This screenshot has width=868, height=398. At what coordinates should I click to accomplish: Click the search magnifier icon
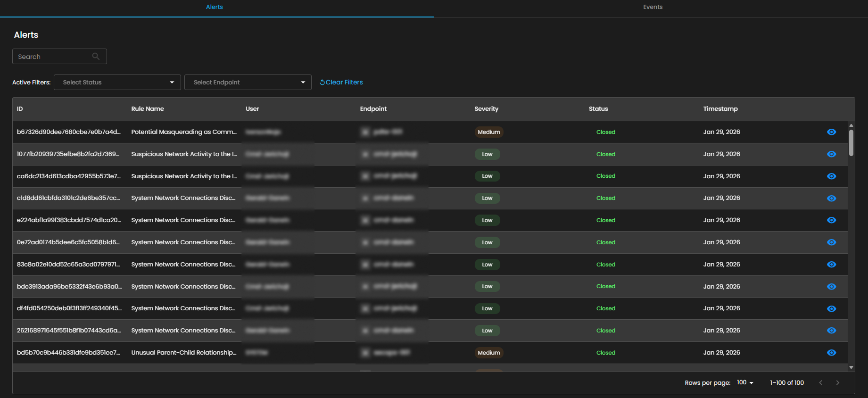(96, 57)
